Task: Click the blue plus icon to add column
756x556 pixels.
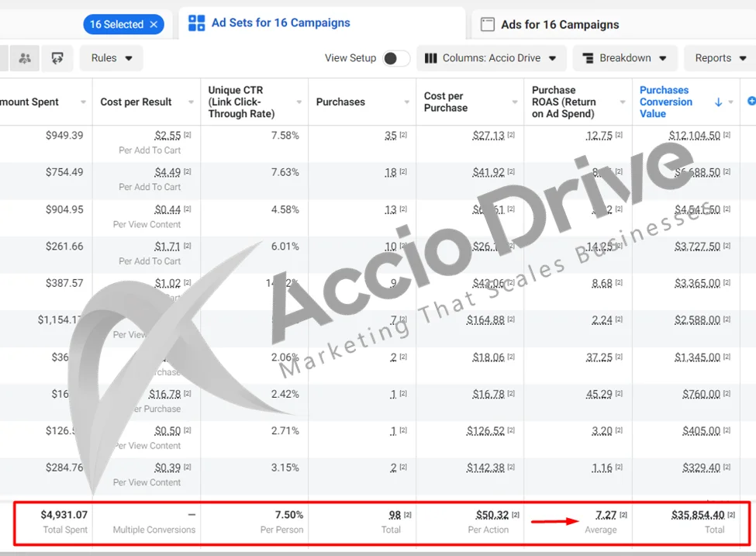Action: (x=750, y=102)
